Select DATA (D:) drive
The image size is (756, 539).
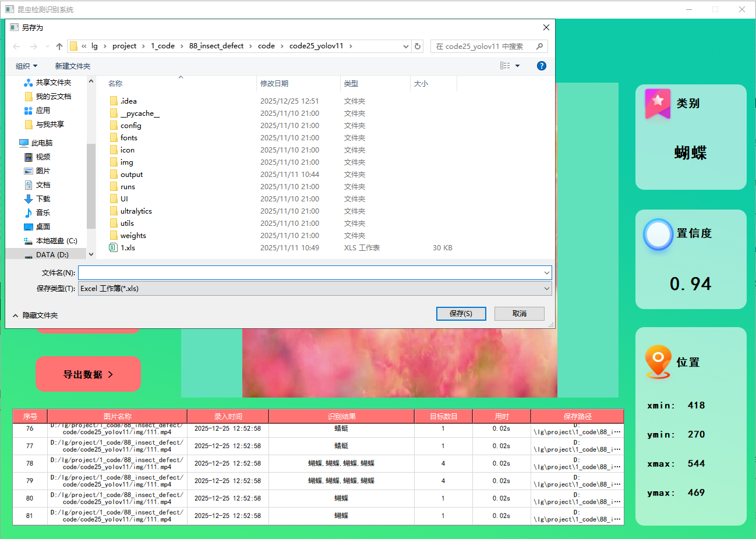pos(47,255)
